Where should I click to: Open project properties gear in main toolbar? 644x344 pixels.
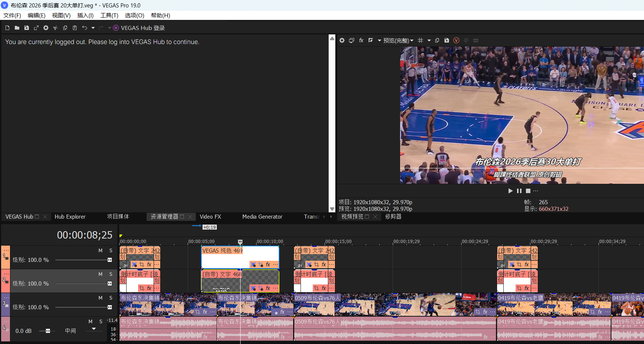46,28
